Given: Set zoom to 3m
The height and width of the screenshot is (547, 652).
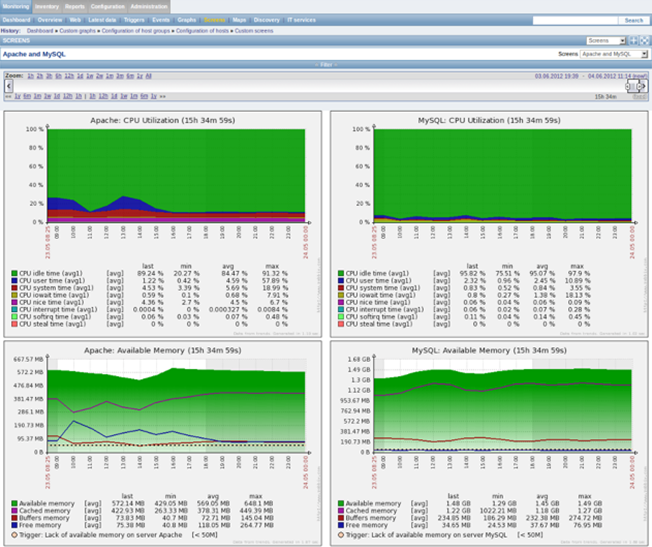Looking at the screenshot, I should click(x=120, y=76).
